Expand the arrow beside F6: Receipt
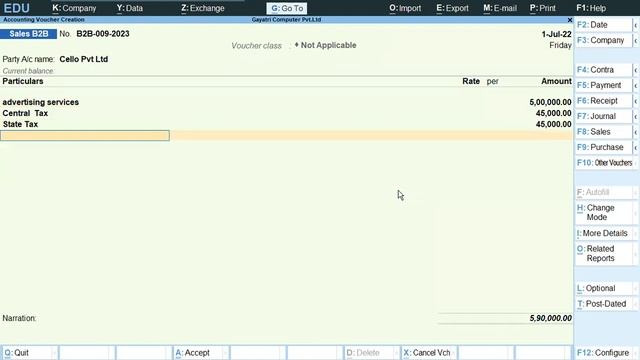The image size is (640, 360). click(636, 101)
